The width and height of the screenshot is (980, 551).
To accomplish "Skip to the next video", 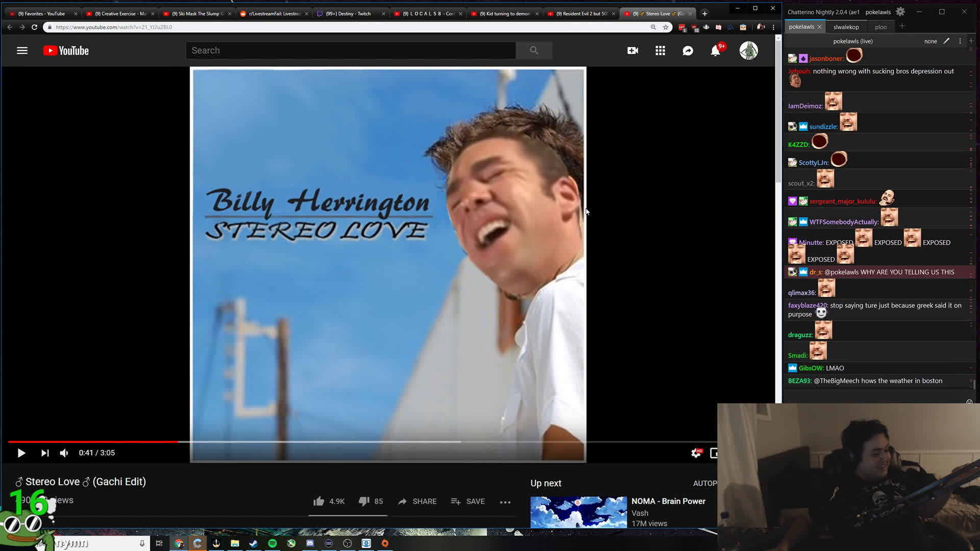I will [45, 453].
